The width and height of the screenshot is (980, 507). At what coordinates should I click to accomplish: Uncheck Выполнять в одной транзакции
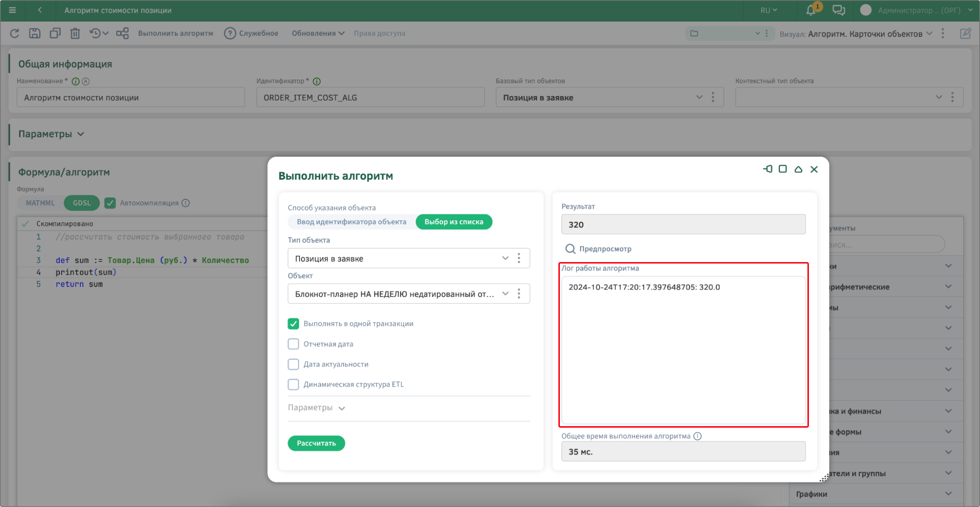293,324
